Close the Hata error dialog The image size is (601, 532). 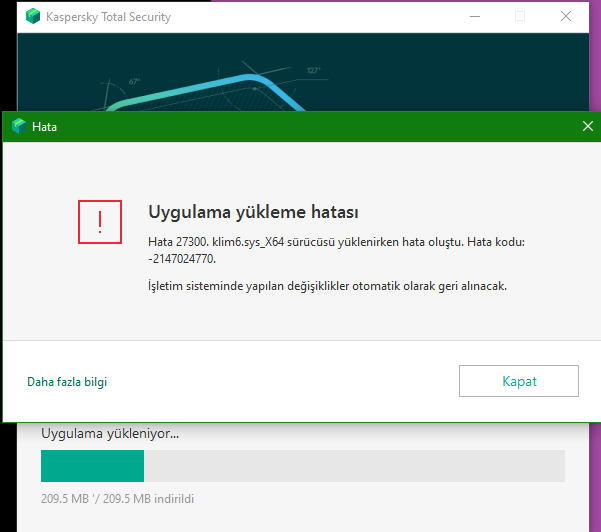[x=588, y=126]
